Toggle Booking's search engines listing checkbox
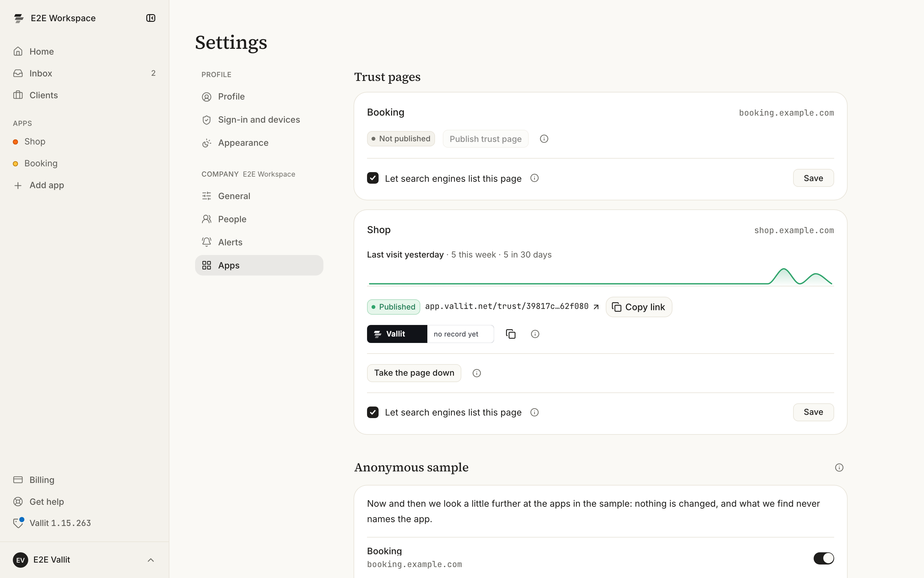 373,178
